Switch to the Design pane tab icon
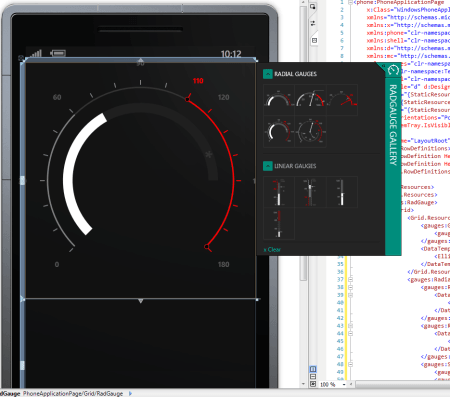This screenshot has width=450, height=397. click(x=313, y=6)
